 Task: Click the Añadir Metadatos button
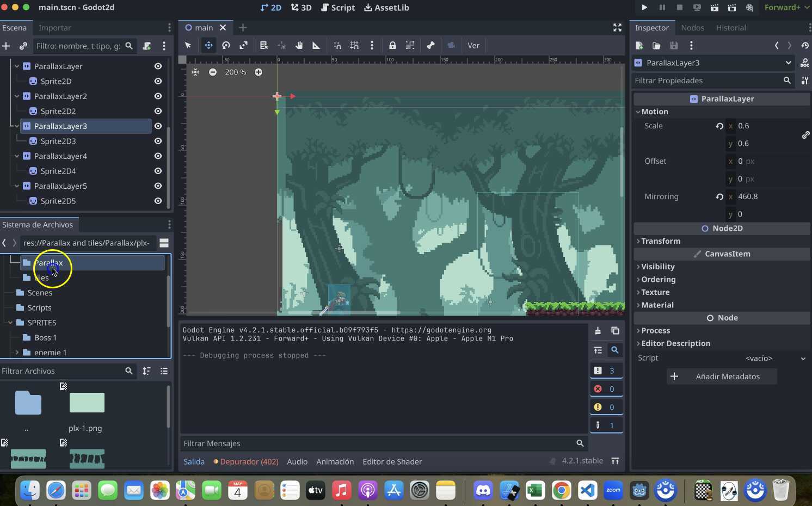point(722,376)
